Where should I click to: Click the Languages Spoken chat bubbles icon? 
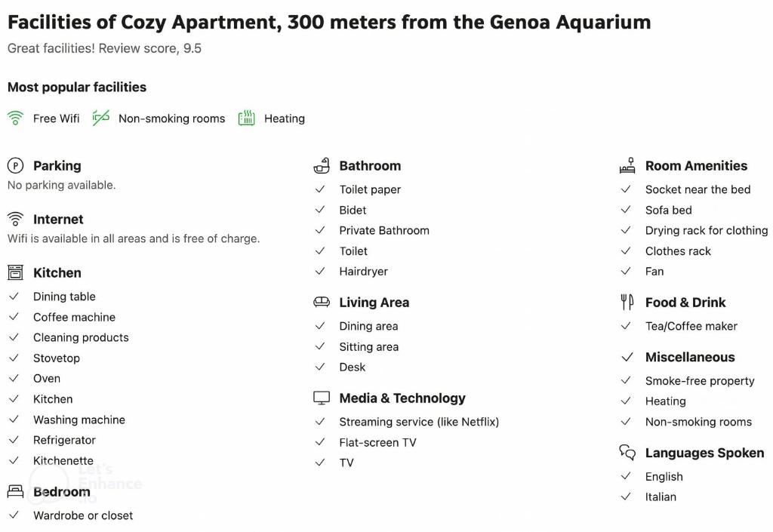(627, 453)
